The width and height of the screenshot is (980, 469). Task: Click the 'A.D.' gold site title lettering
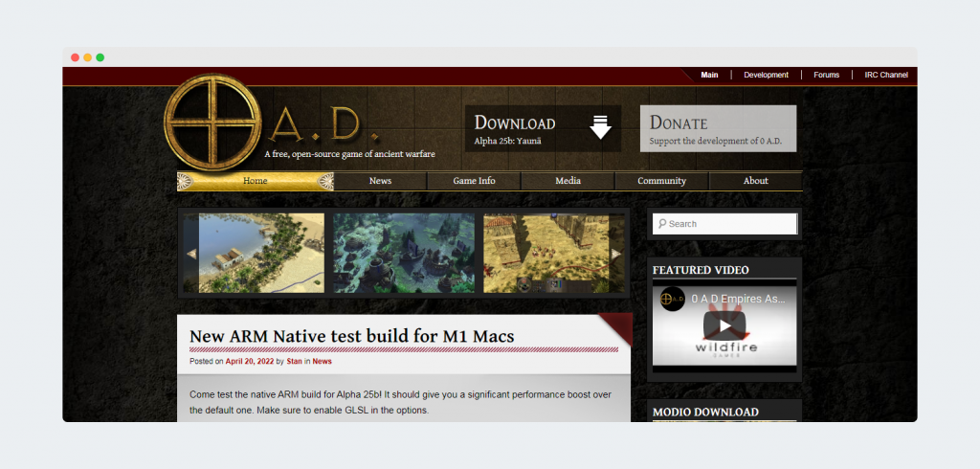pos(323,125)
